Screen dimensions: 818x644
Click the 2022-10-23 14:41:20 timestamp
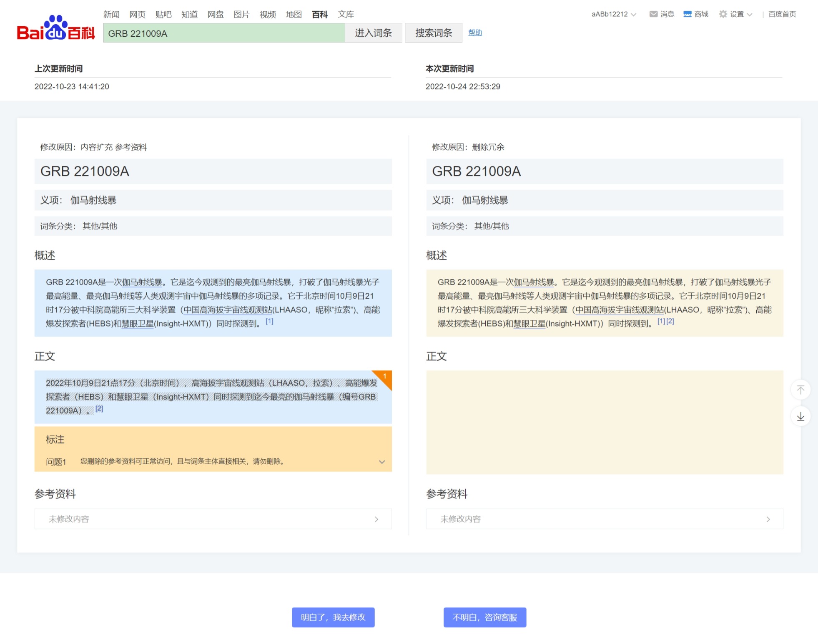(72, 87)
